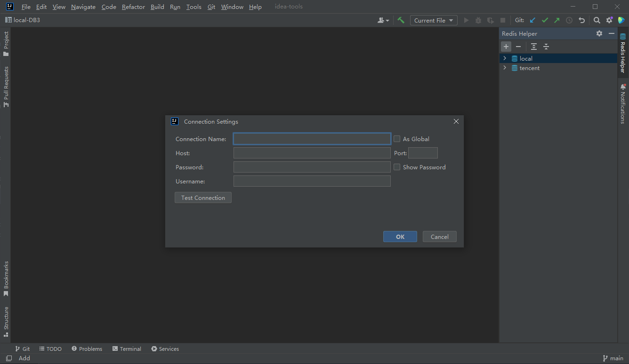Open the Window menu
This screenshot has width=629, height=364.
[232, 7]
